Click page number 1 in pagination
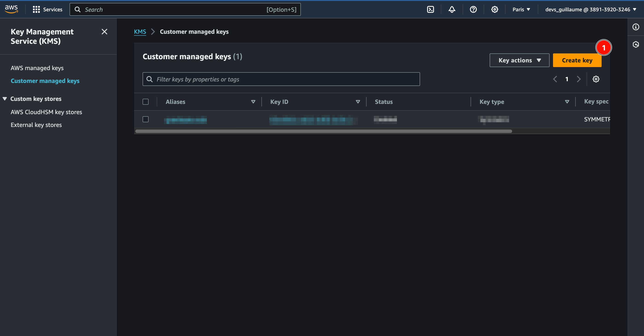The width and height of the screenshot is (644, 336). [566, 79]
